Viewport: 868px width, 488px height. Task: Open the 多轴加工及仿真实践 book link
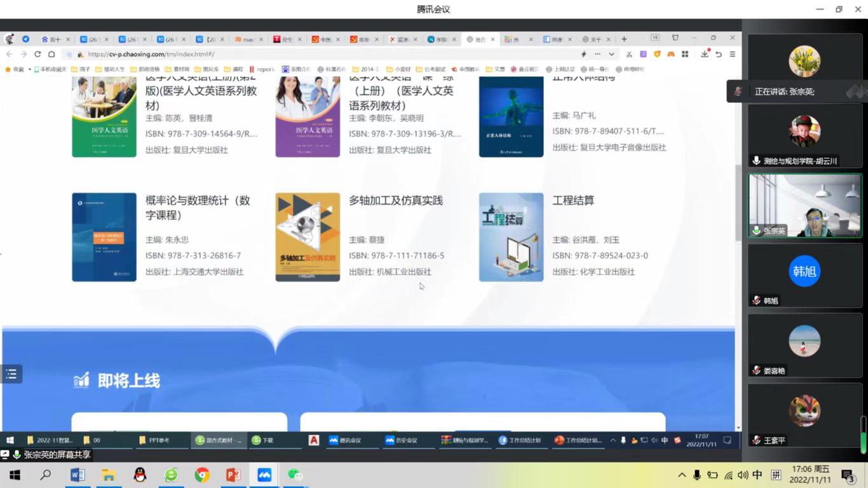tap(395, 201)
